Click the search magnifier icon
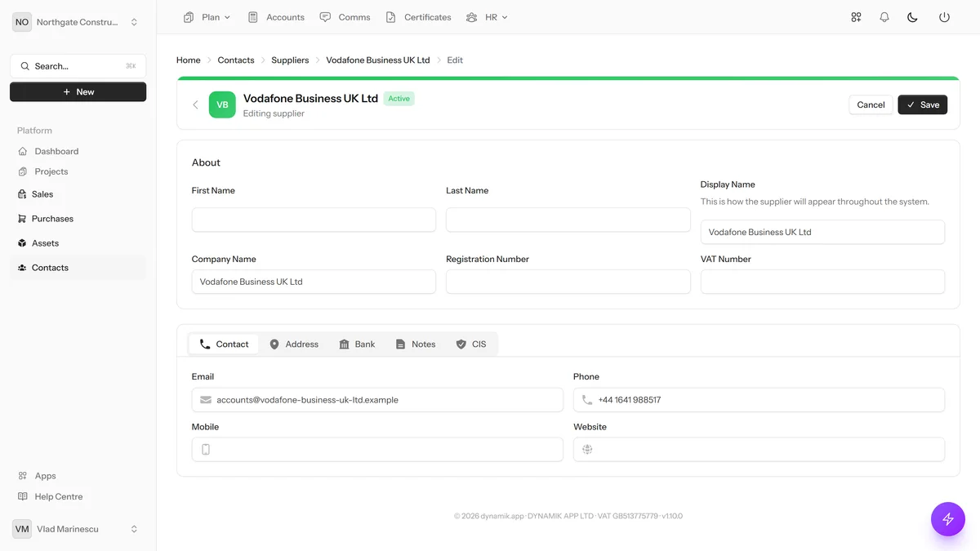Image resolution: width=980 pixels, height=551 pixels. tap(25, 66)
